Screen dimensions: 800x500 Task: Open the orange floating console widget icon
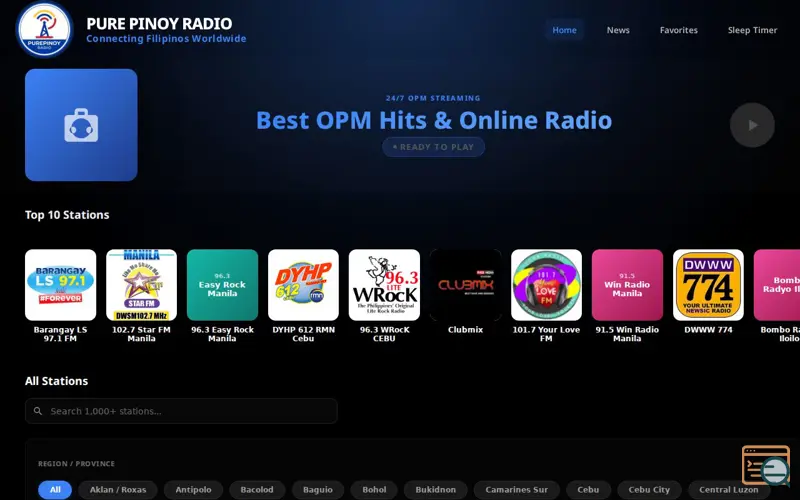click(x=766, y=465)
